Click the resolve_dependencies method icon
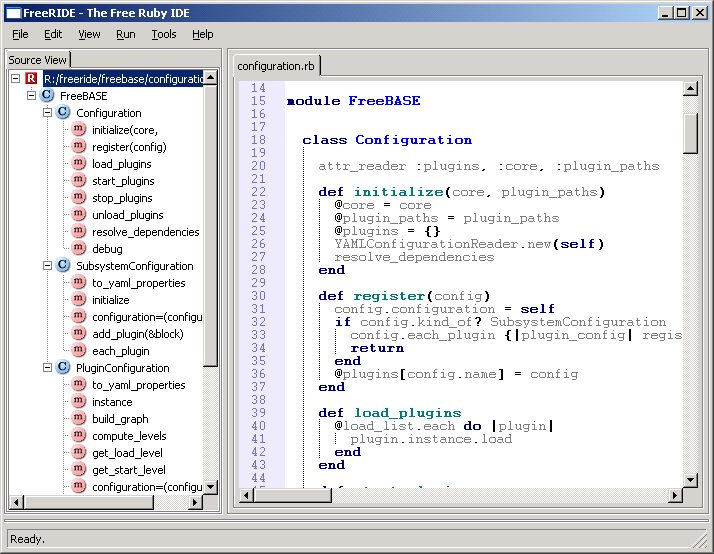Image resolution: width=714 pixels, height=554 pixels. pos(79,232)
